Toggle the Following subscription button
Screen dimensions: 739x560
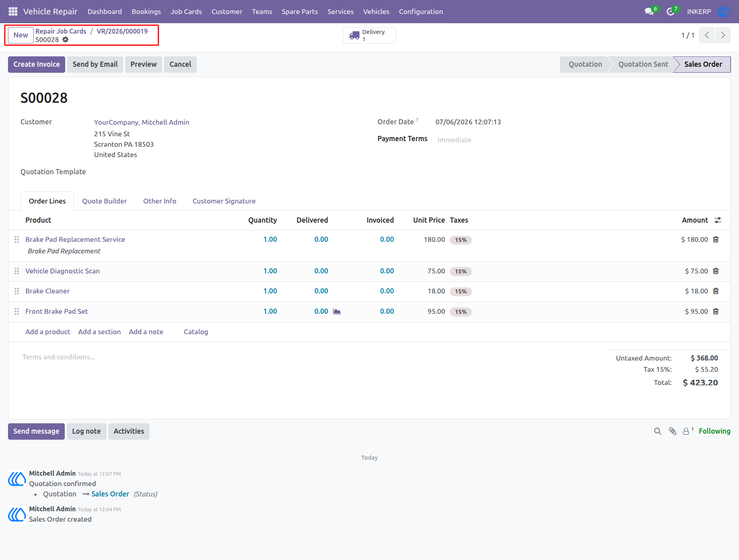715,431
